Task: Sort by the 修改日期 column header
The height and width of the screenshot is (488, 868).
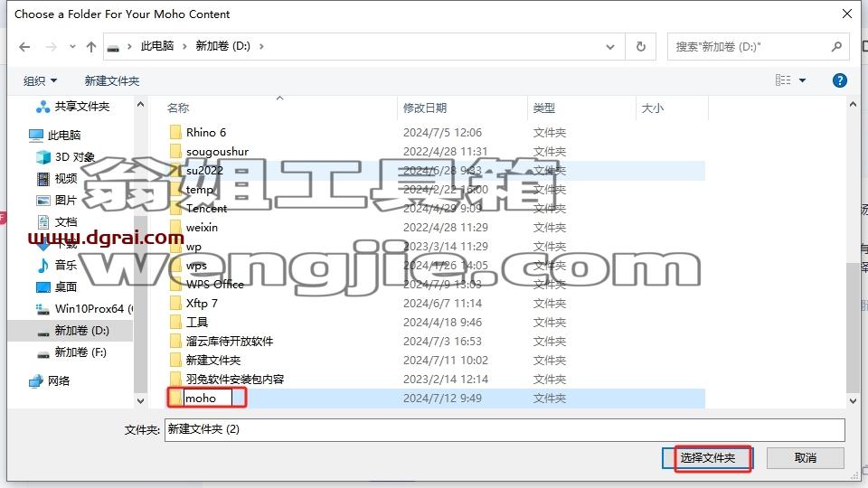Action: tap(425, 108)
